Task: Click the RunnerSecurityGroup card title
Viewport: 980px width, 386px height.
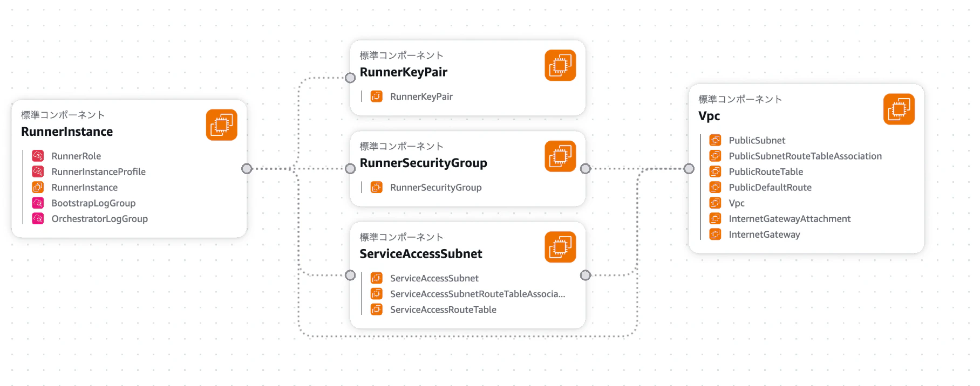Action: click(424, 163)
